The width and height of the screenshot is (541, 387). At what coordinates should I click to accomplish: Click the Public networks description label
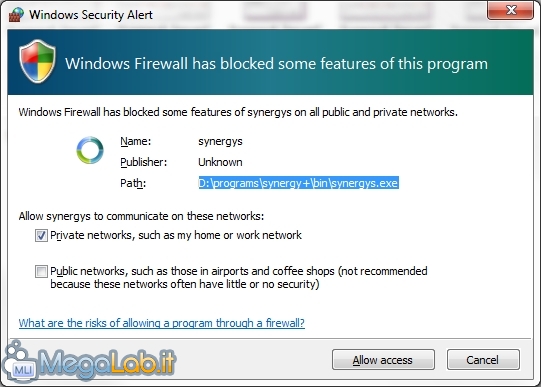click(239, 278)
